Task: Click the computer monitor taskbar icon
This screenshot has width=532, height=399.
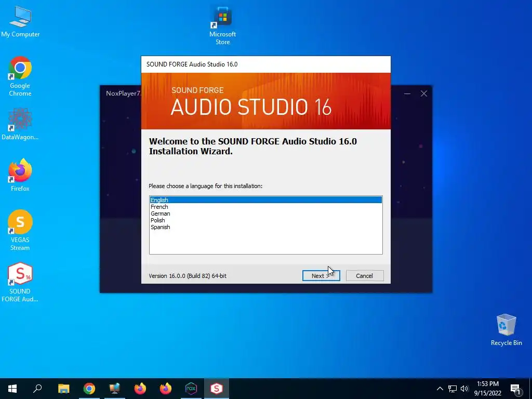Action: click(115, 389)
